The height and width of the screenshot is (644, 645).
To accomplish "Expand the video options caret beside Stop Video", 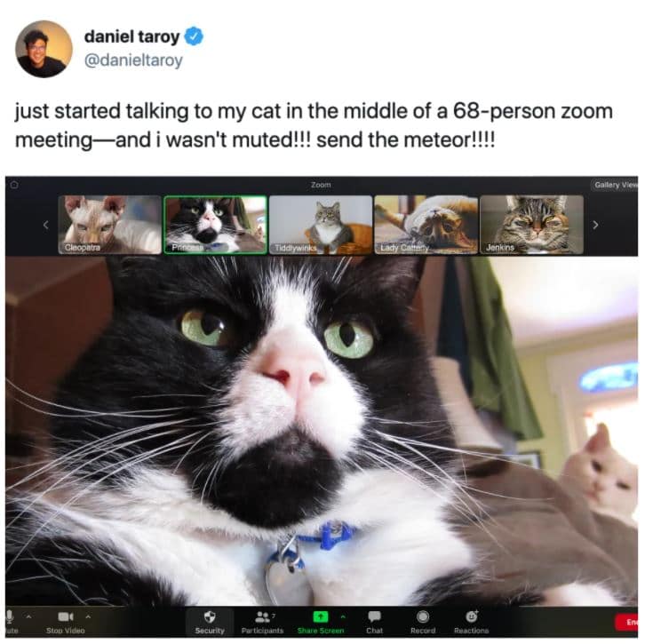I will pyautogui.click(x=88, y=616).
